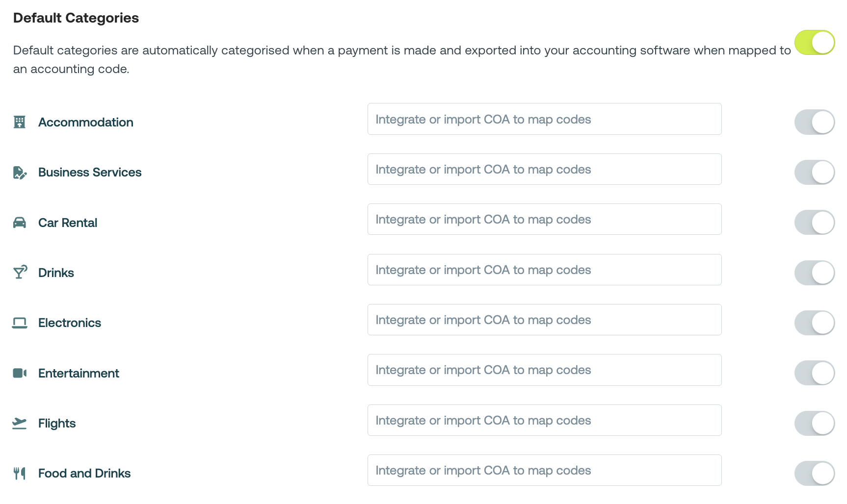Click the Business Services icon
The image size is (847, 504).
[x=20, y=173]
